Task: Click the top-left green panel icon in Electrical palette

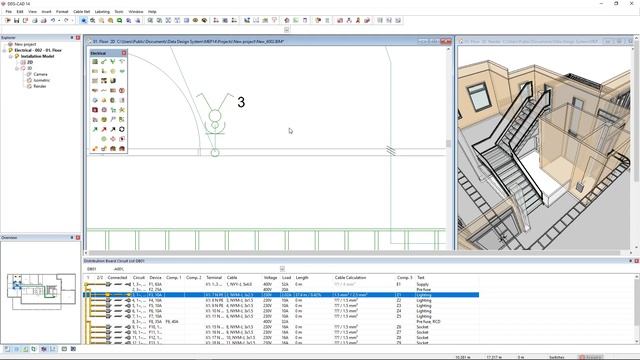Action: point(95,62)
